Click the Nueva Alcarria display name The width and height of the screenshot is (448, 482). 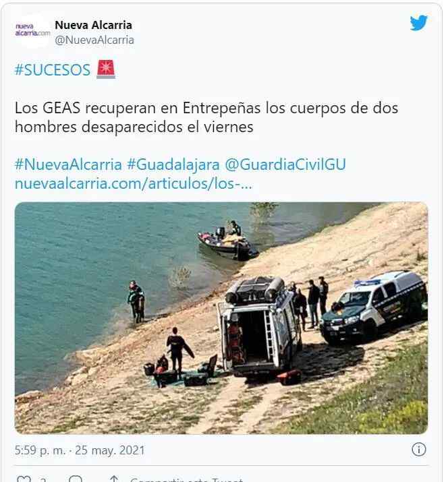coord(94,25)
